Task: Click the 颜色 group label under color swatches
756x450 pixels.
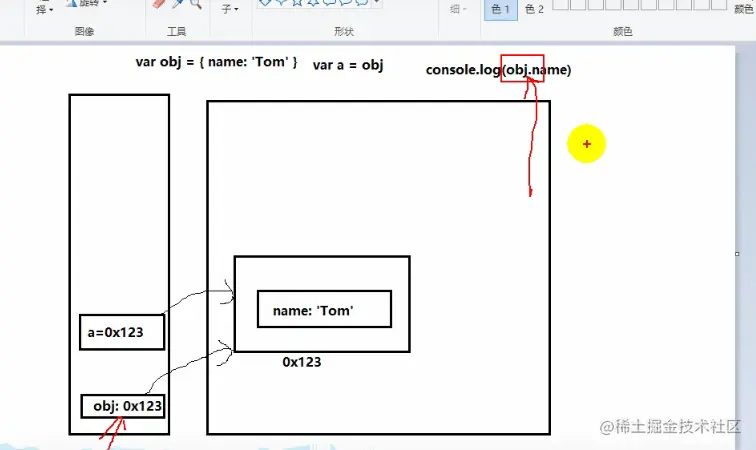Action: click(622, 31)
